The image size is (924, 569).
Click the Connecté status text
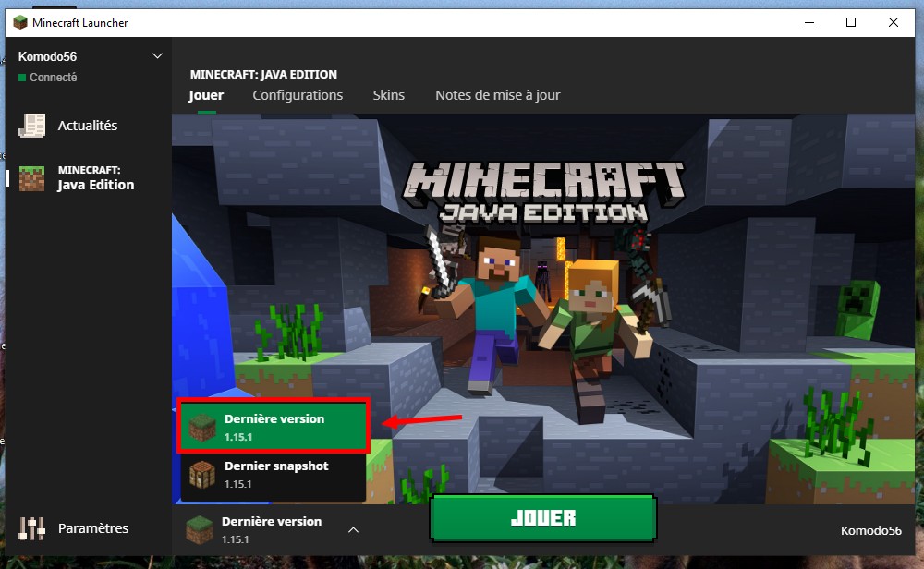point(53,78)
